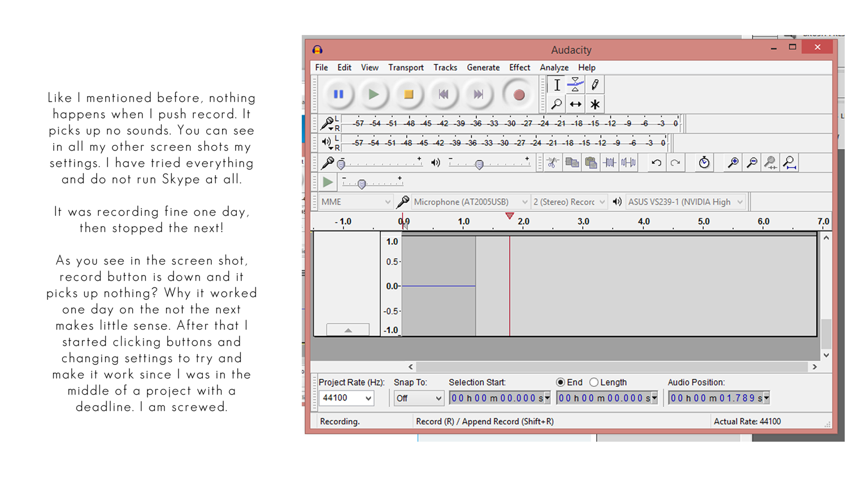Click the Paste icon in edit toolbar
The image size is (868, 488).
pos(591,163)
